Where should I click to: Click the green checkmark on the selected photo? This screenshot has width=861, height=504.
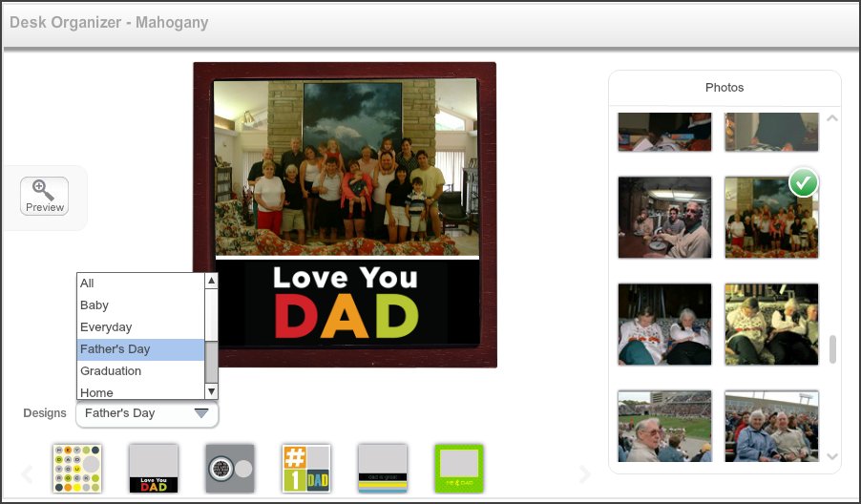click(x=803, y=182)
